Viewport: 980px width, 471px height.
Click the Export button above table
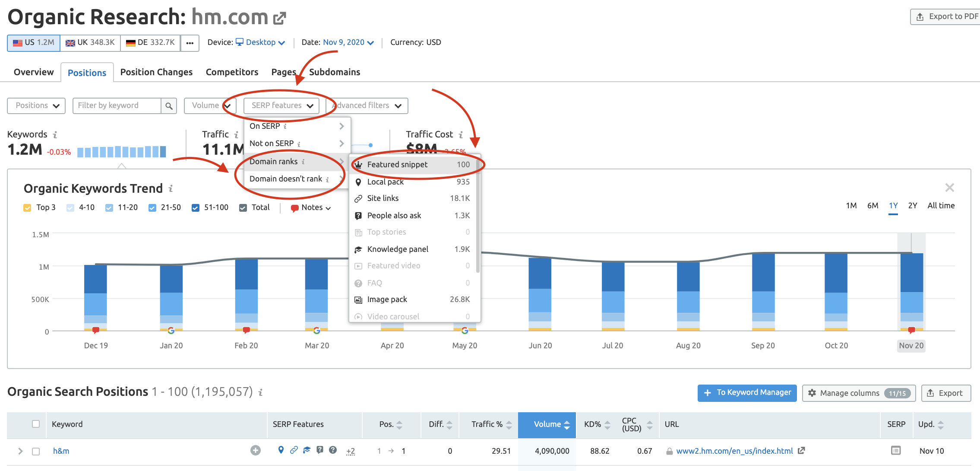click(946, 393)
